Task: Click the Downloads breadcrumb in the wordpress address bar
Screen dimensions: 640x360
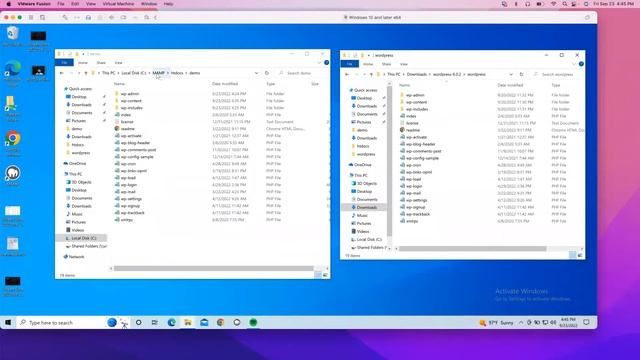Action: pos(417,74)
